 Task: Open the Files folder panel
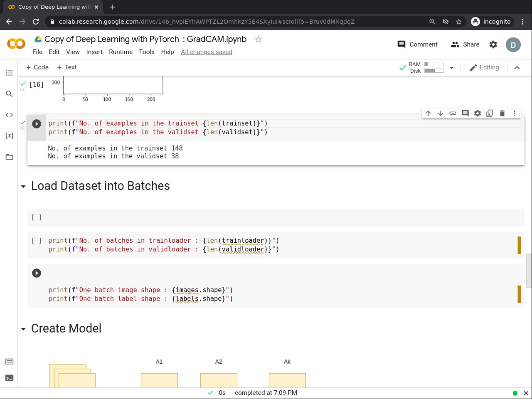click(x=9, y=157)
